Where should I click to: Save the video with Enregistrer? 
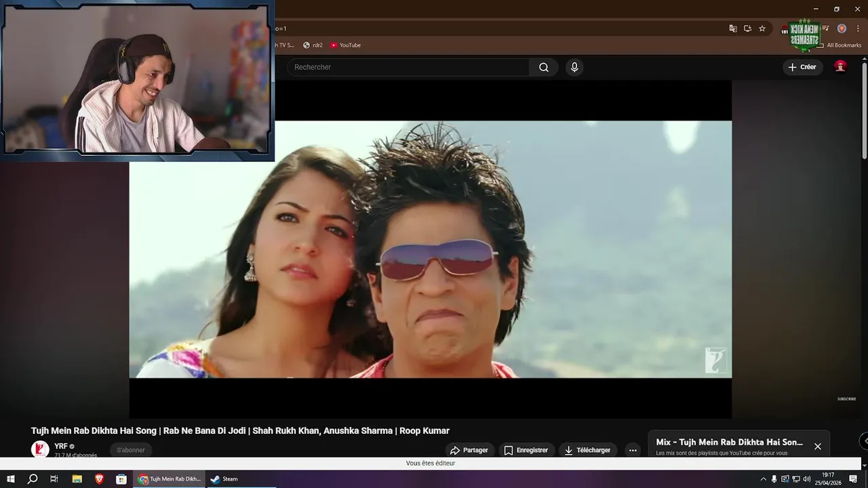point(526,450)
